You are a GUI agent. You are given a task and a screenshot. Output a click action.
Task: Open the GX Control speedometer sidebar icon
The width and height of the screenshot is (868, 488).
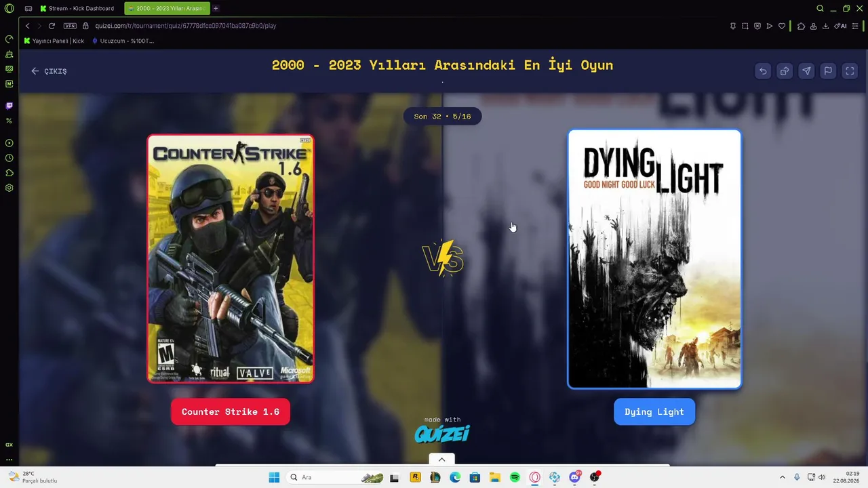pyautogui.click(x=9, y=39)
